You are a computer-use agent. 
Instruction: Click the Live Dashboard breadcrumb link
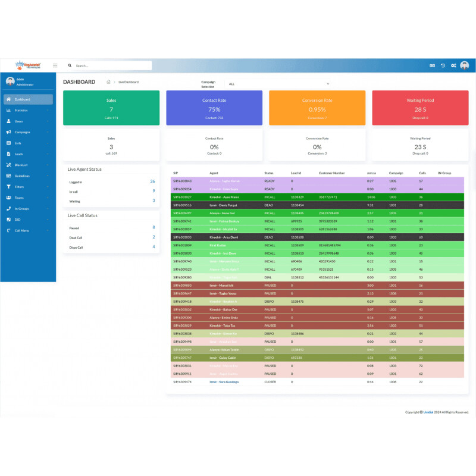pos(129,82)
